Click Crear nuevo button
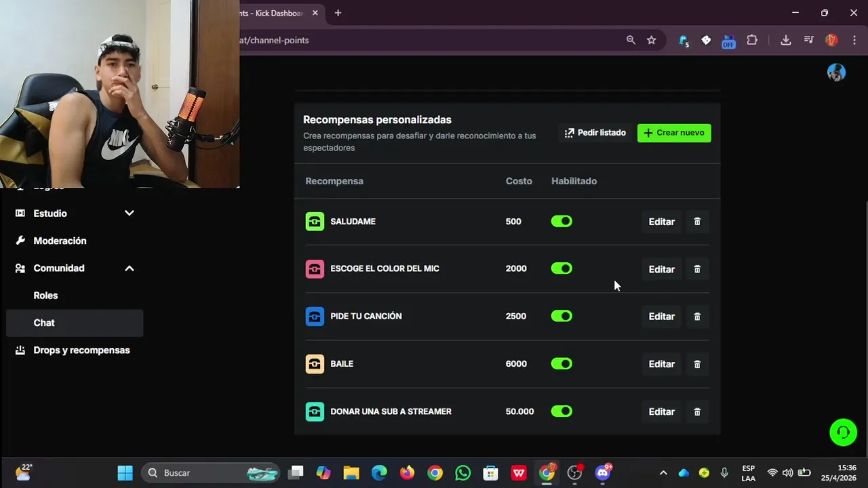This screenshot has width=868, height=488. [674, 133]
